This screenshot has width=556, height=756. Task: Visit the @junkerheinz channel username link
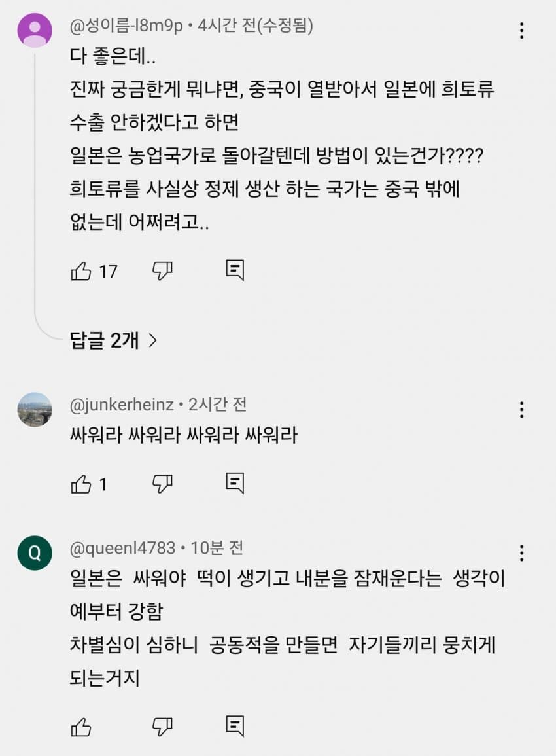[122, 405]
